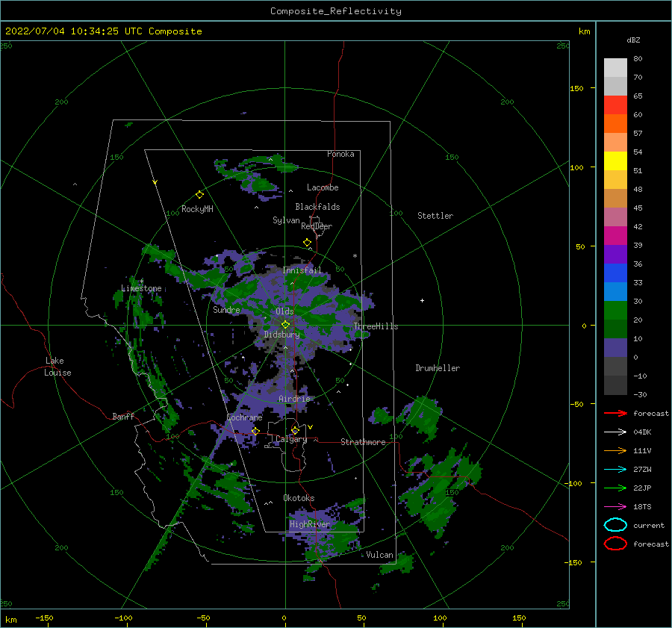Click the light grey swatch between 80 and 70 dBZ

point(615,68)
